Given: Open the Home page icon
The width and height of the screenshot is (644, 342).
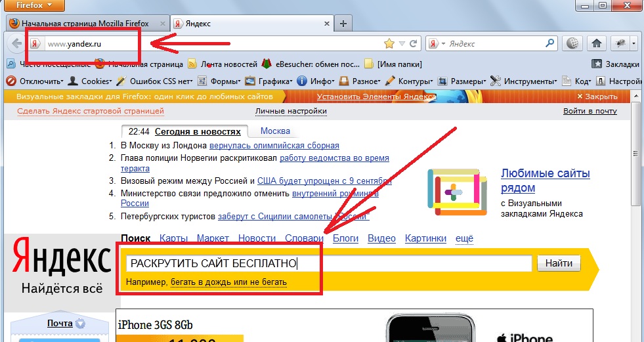Looking at the screenshot, I should [x=596, y=43].
